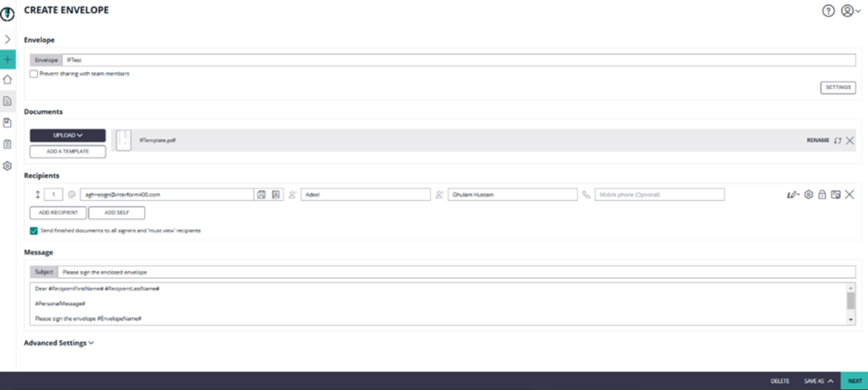Open the address book icon beside email
Image resolution: width=868 pixels, height=390 pixels.
coord(276,195)
